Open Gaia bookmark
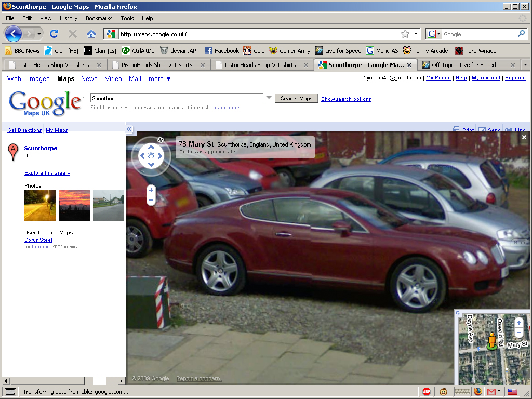 (254, 51)
